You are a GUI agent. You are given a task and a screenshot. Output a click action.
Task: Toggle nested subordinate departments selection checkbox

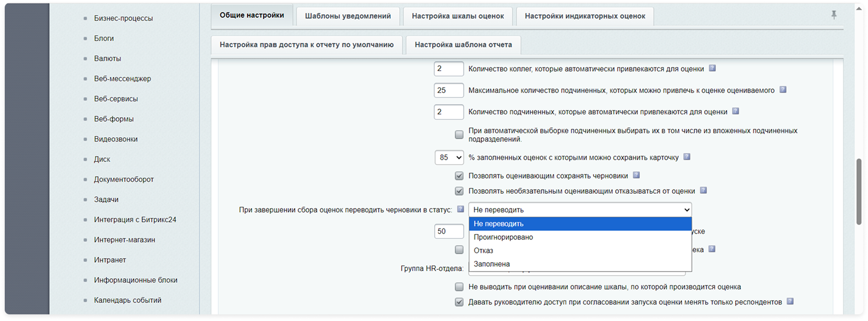[x=459, y=135]
